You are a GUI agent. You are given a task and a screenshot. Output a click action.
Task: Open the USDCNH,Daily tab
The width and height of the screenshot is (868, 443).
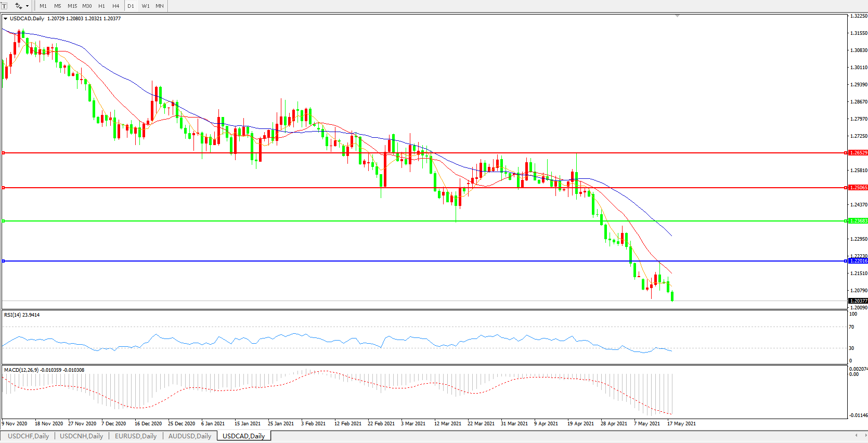pyautogui.click(x=81, y=436)
